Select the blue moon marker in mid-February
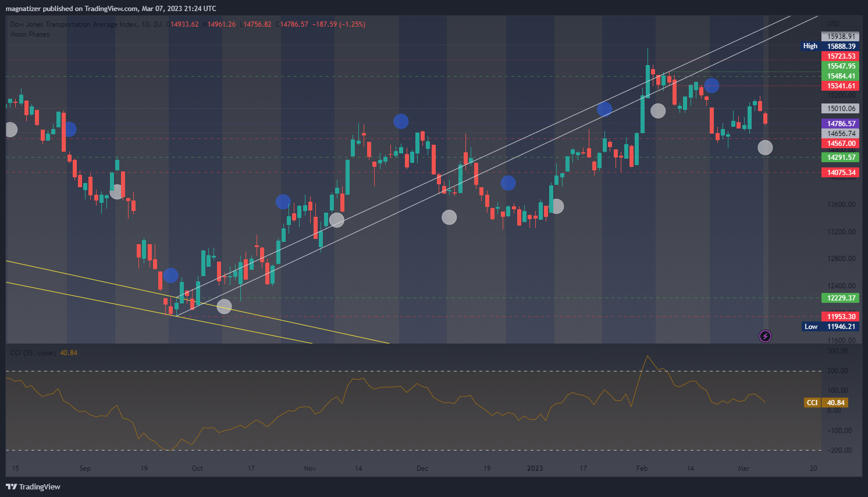This screenshot has width=868, height=497. 712,85
